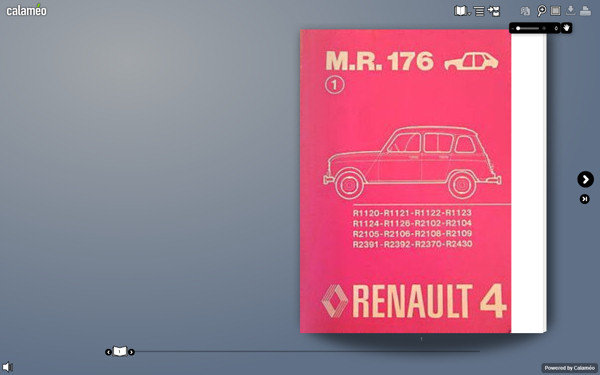Toggle fullscreen view icon
Screen dimensions: 600x375
coord(555,11)
